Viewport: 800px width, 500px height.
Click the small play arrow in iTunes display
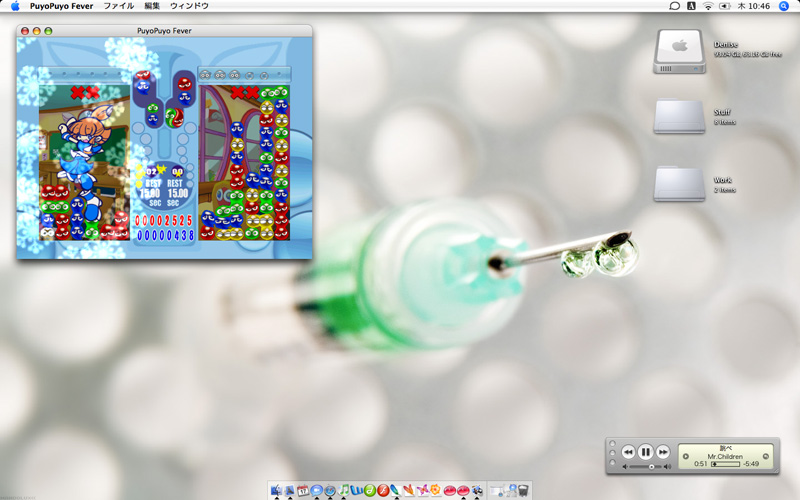click(x=686, y=456)
